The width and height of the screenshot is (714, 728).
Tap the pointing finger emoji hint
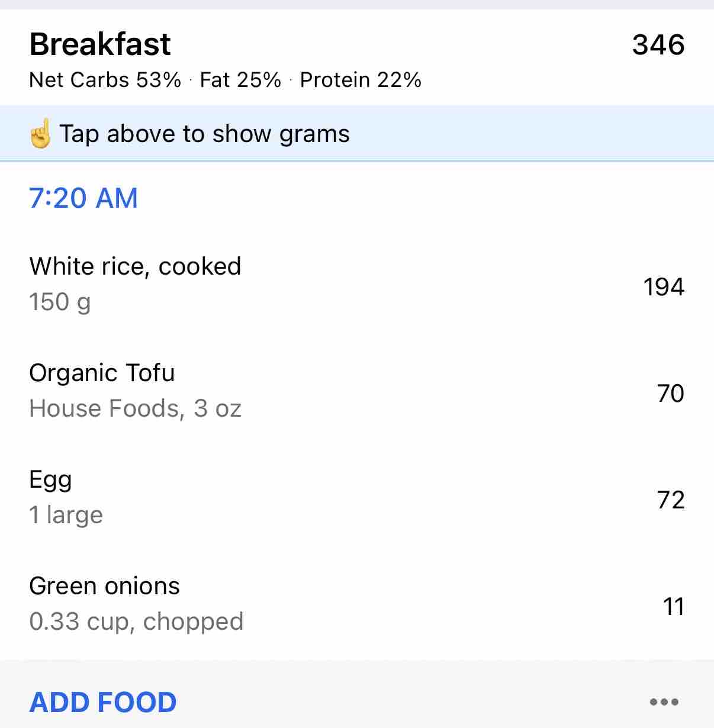(x=40, y=133)
